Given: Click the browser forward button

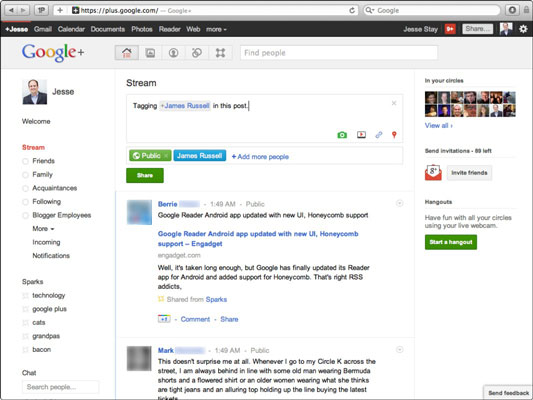Looking at the screenshot, I should click(x=23, y=10).
